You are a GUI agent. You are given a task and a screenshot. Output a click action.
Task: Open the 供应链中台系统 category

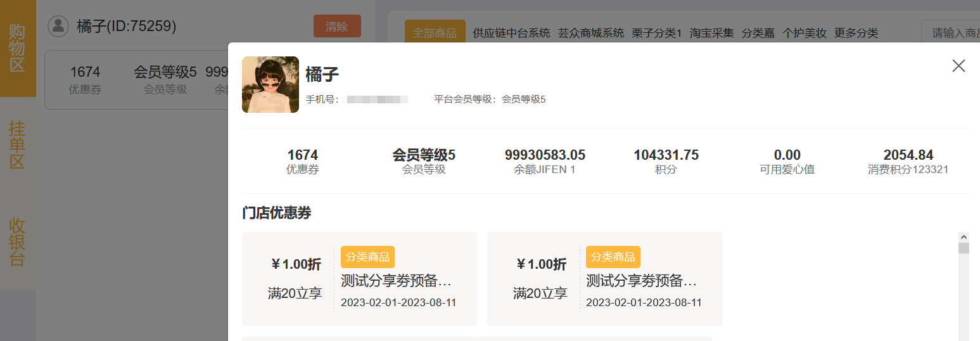[x=511, y=33]
